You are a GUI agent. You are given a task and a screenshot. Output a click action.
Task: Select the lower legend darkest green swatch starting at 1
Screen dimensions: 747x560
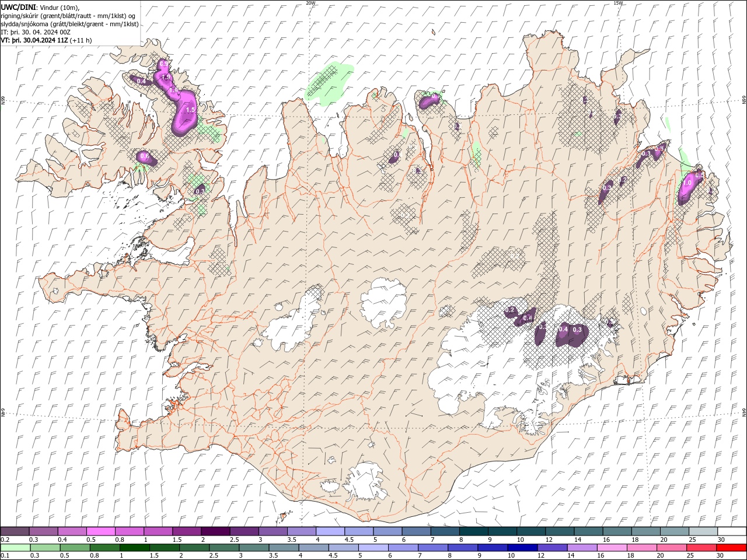point(134,548)
